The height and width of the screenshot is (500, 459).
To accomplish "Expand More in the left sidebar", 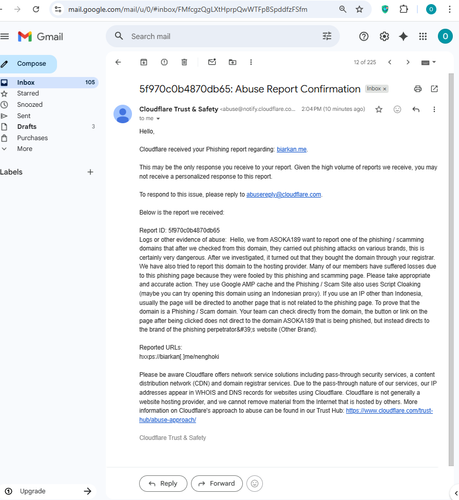I will [25, 149].
